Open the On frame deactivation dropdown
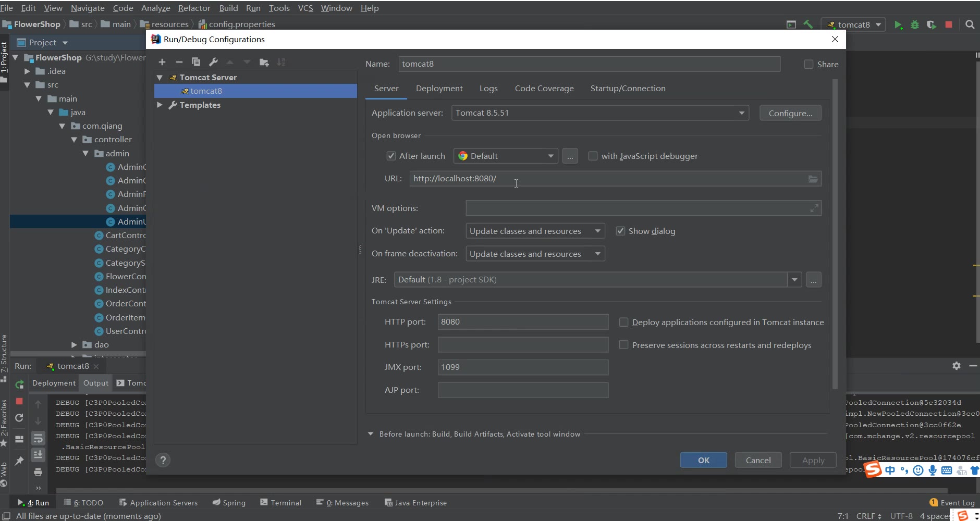Image resolution: width=980 pixels, height=521 pixels. pos(535,254)
